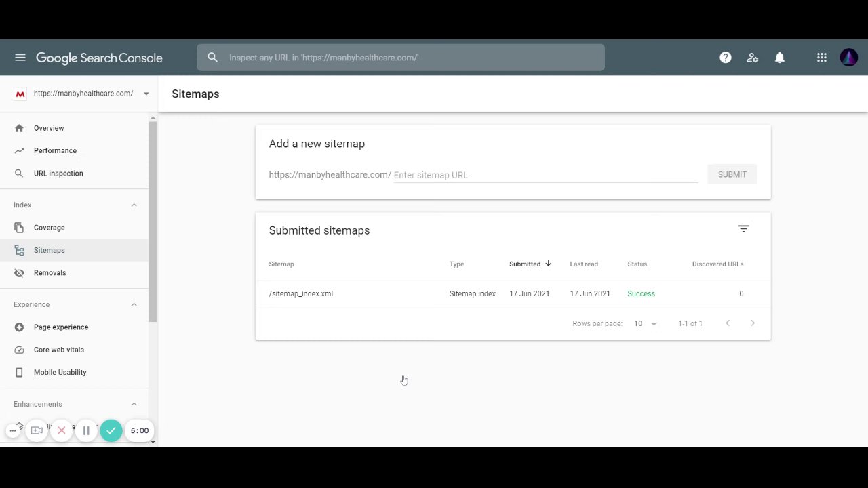
Task: Finish recording with the green checkmark
Action: tap(111, 430)
